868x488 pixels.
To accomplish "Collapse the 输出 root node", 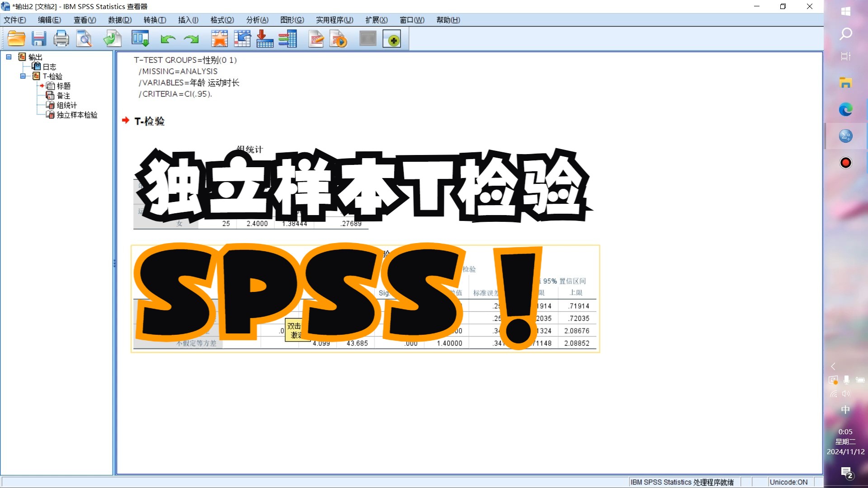I will 9,57.
